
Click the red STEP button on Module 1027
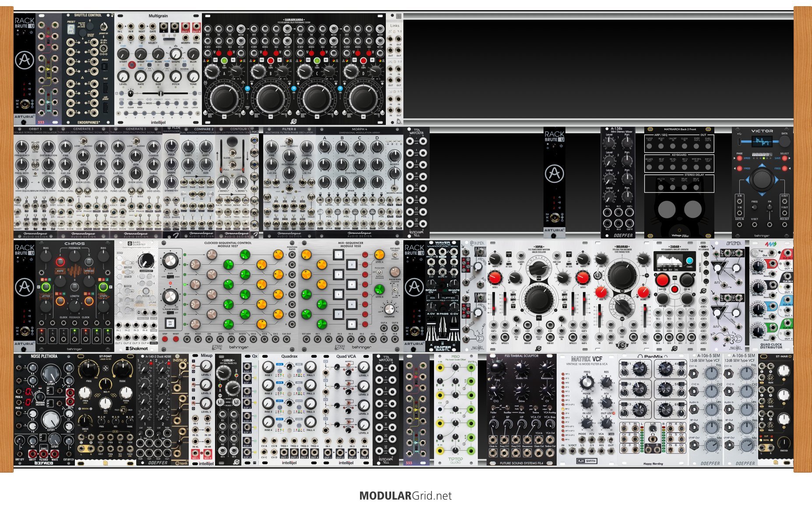[165, 339]
